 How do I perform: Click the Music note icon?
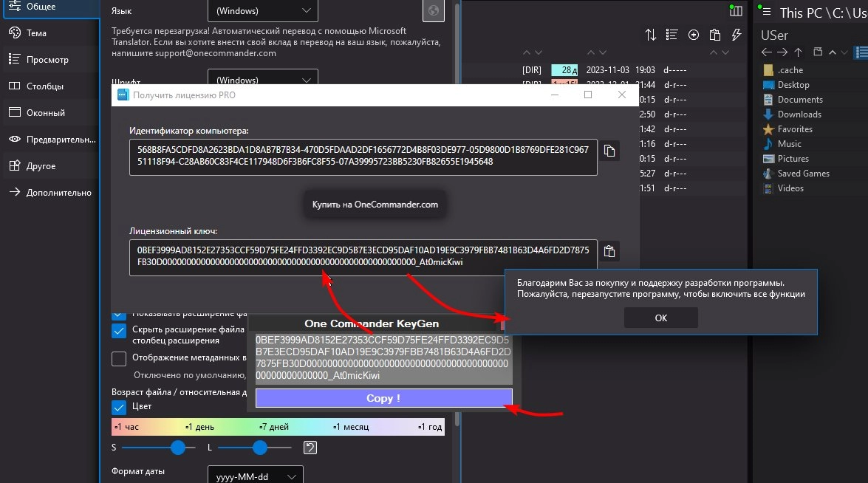(768, 144)
